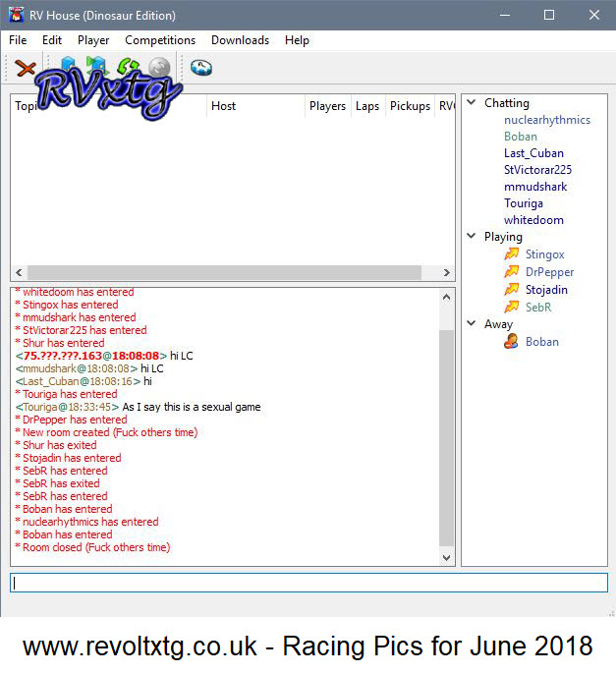
Task: Collapse the Playing group
Action: 472,236
